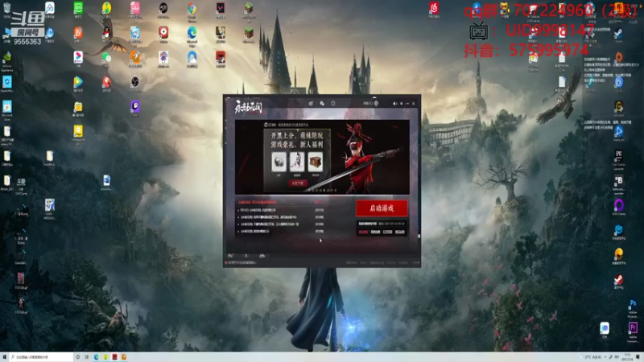Open the Microsoft Store desktop shortcut
This screenshot has height=362, width=644.
[x=7, y=109]
